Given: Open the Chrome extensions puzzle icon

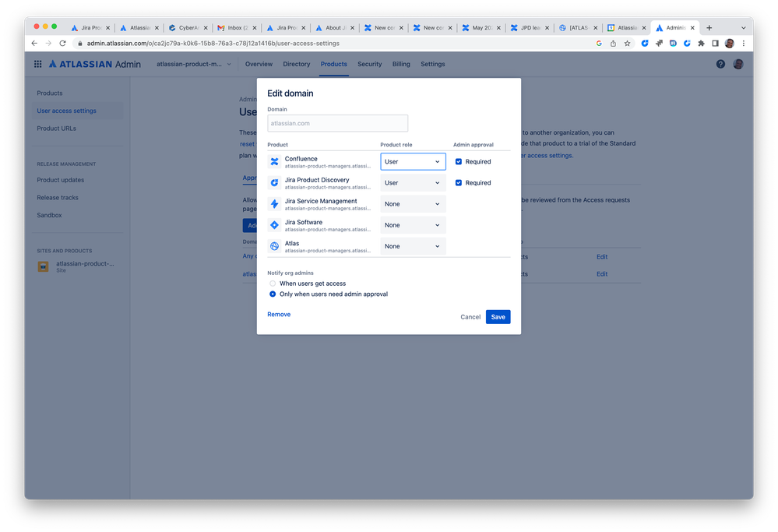Looking at the screenshot, I should pos(701,43).
